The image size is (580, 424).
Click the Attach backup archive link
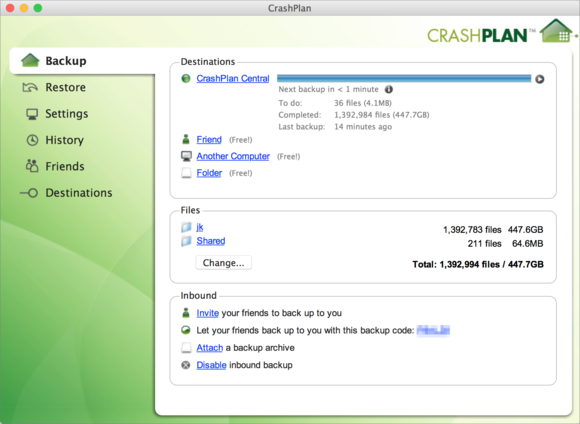(x=210, y=348)
